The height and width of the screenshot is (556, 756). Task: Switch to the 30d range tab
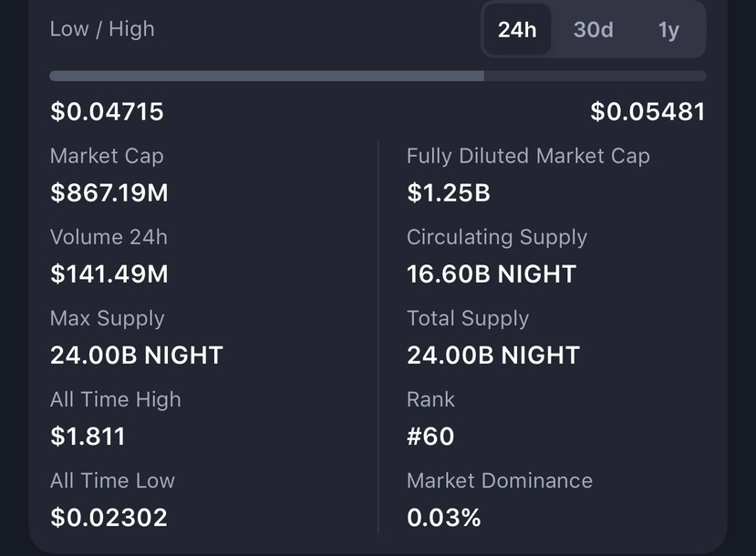pyautogui.click(x=593, y=30)
